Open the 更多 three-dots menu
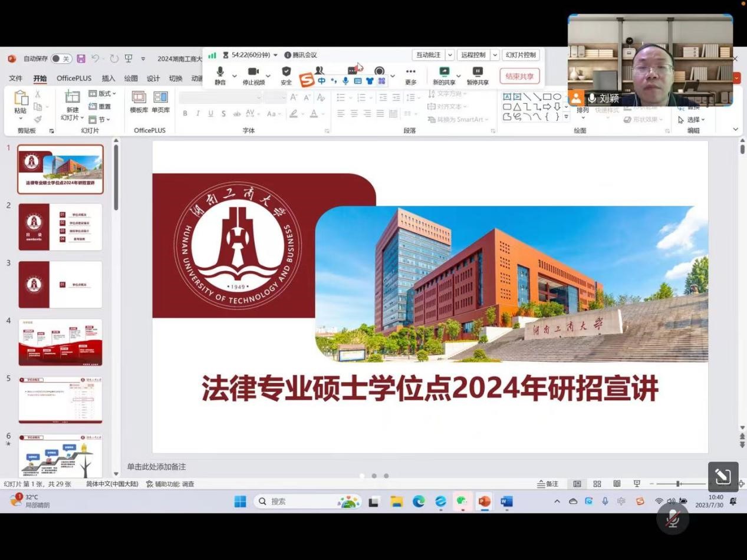747x560 pixels. click(x=410, y=72)
